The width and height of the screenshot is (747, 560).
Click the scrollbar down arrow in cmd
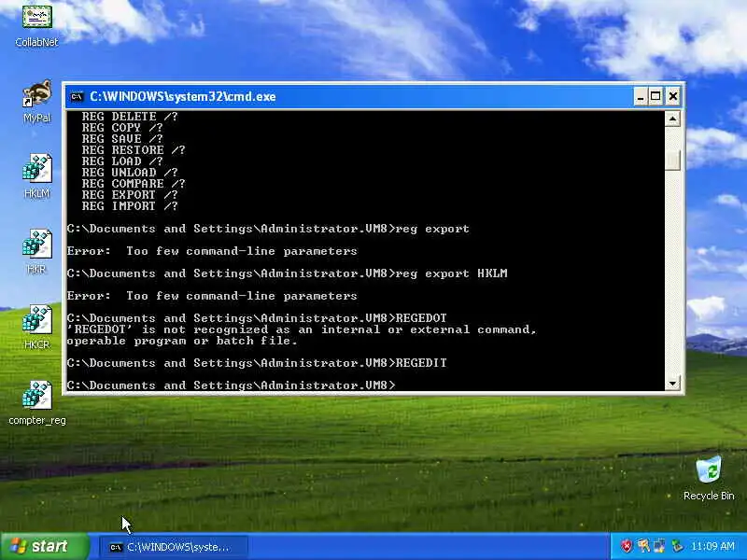672,383
